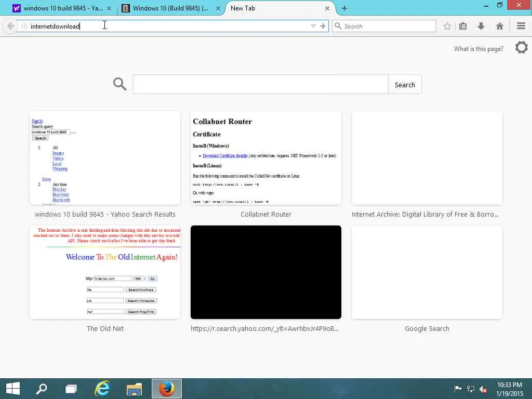Viewport: 532px width, 399px height.
Task: Open the Collabnet Router thumbnail tile
Action: pyautogui.click(x=266, y=158)
